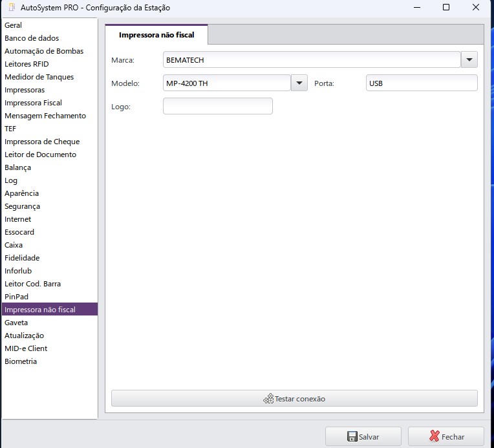Click the floppy disk Salvar icon

352,436
